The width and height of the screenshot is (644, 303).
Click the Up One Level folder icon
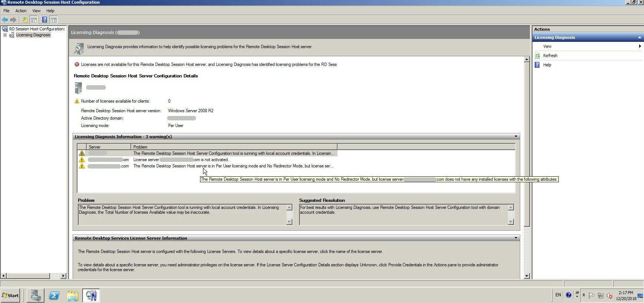[x=24, y=20]
